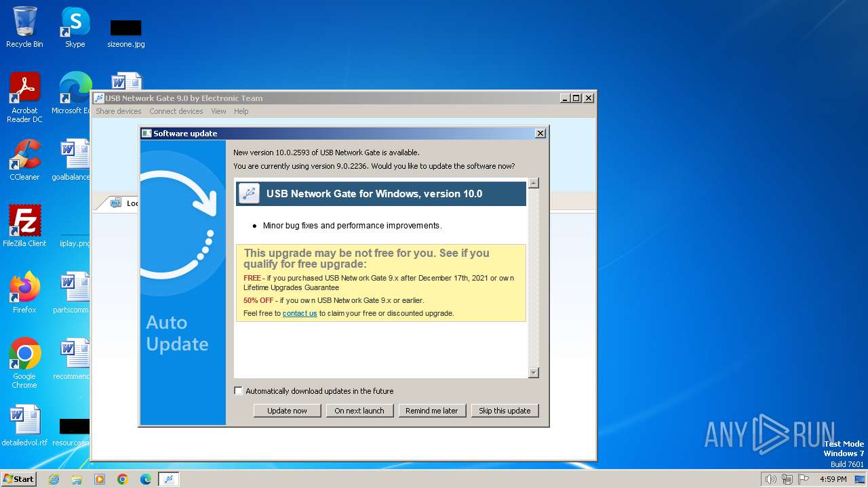Open Chrome from the taskbar

click(x=123, y=479)
